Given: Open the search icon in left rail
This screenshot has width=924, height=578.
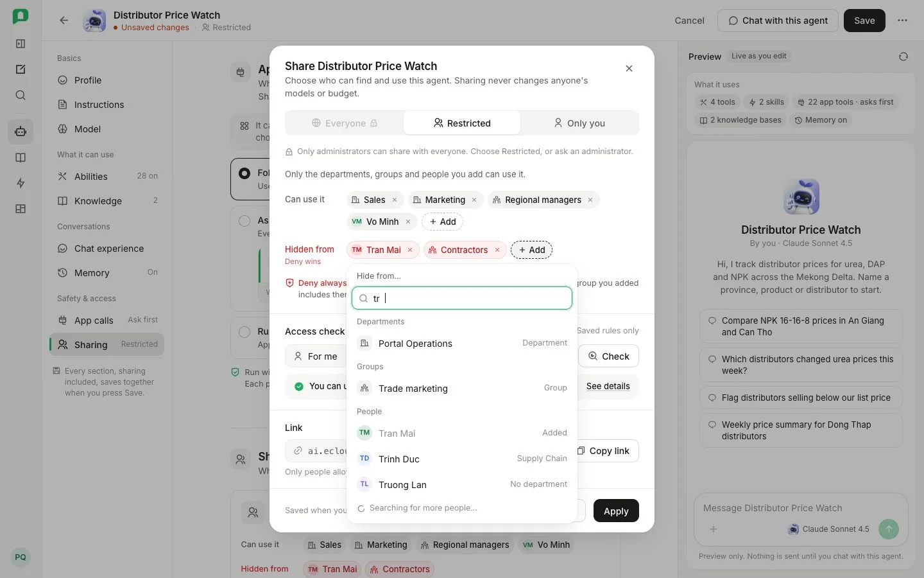Looking at the screenshot, I should (x=21, y=95).
